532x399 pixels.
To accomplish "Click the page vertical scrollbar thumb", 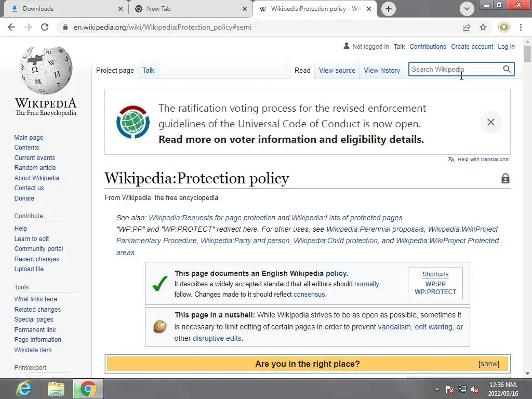I will point(527,54).
